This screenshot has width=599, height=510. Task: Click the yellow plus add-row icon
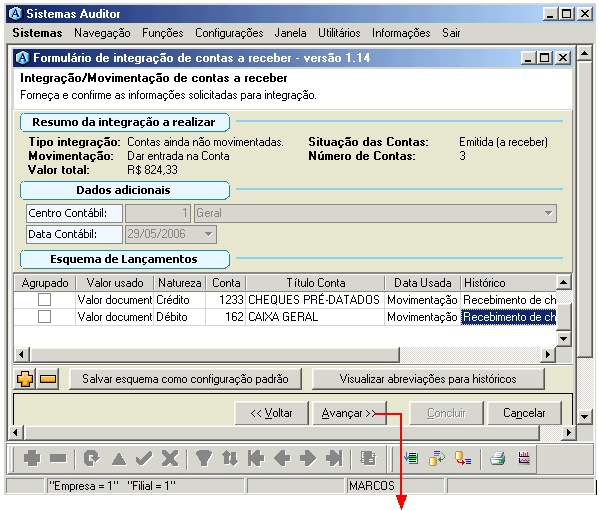pos(25,379)
